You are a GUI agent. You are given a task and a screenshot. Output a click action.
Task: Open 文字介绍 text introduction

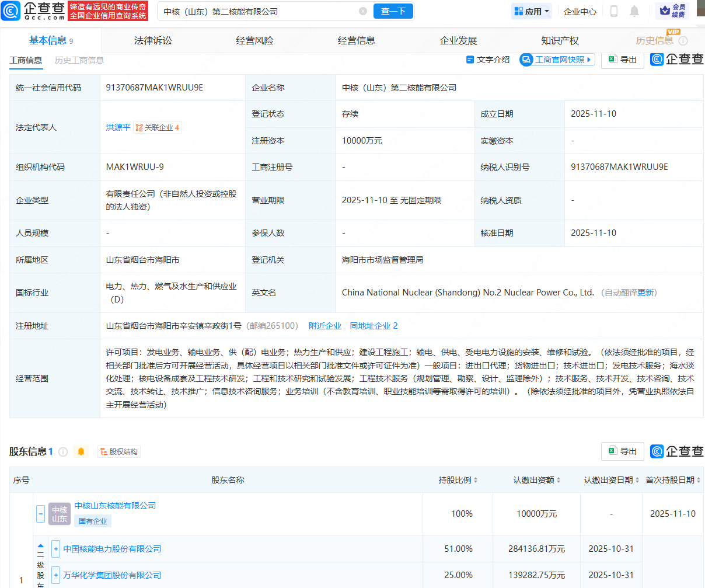click(x=488, y=60)
